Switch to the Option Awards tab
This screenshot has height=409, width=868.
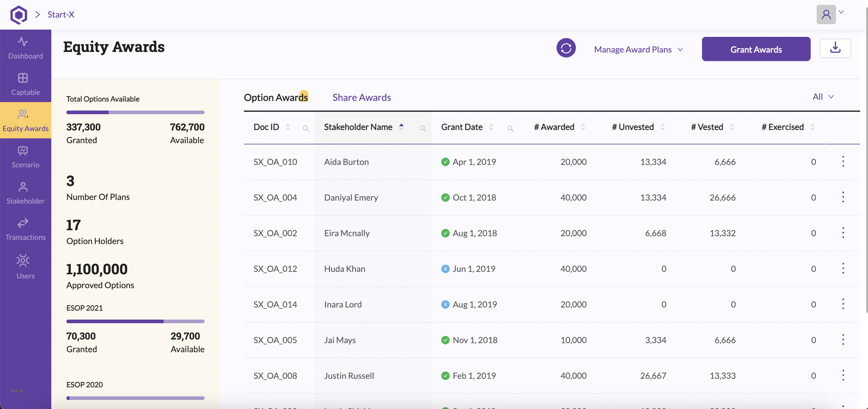[276, 98]
